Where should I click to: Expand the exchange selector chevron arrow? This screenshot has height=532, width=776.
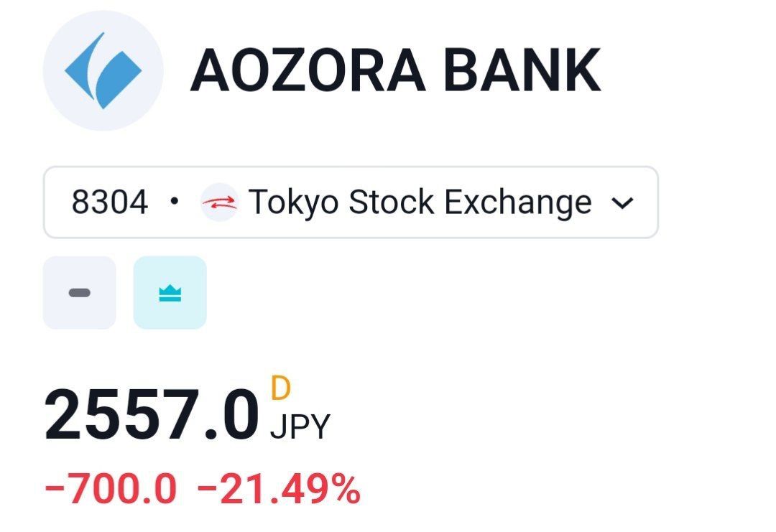pos(622,203)
